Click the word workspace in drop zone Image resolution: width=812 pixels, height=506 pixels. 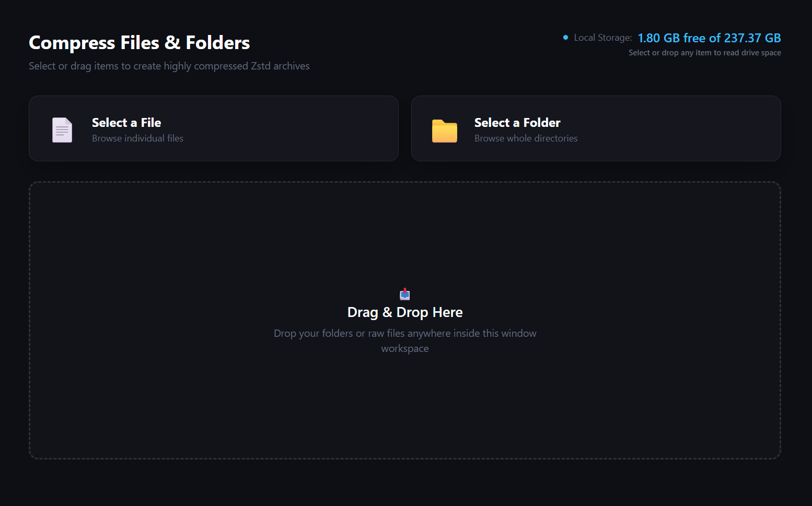pyautogui.click(x=405, y=349)
